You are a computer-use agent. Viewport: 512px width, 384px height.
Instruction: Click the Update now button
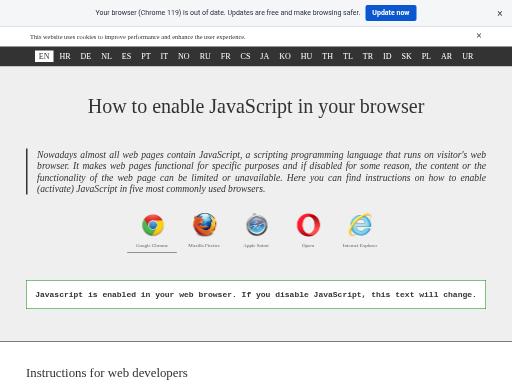tap(391, 13)
